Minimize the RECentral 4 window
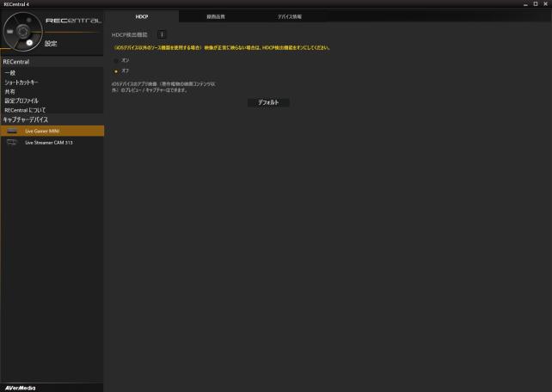This screenshot has width=552, height=392. pyautogui.click(x=525, y=4)
